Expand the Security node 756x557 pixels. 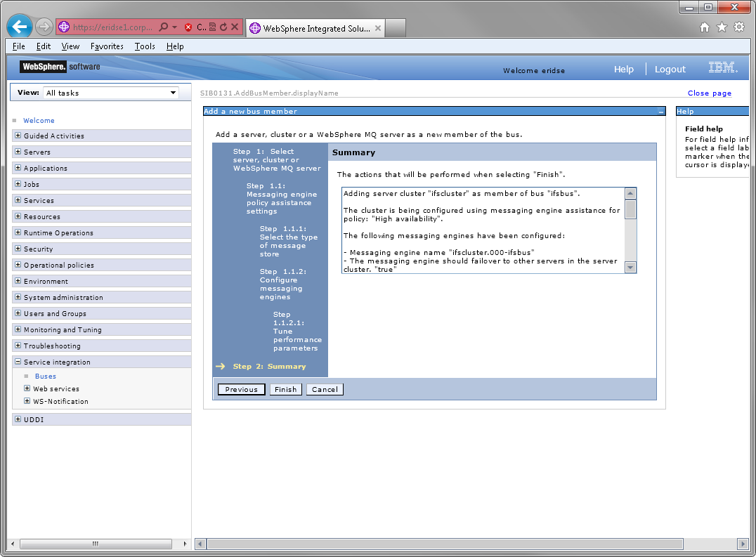[18, 249]
